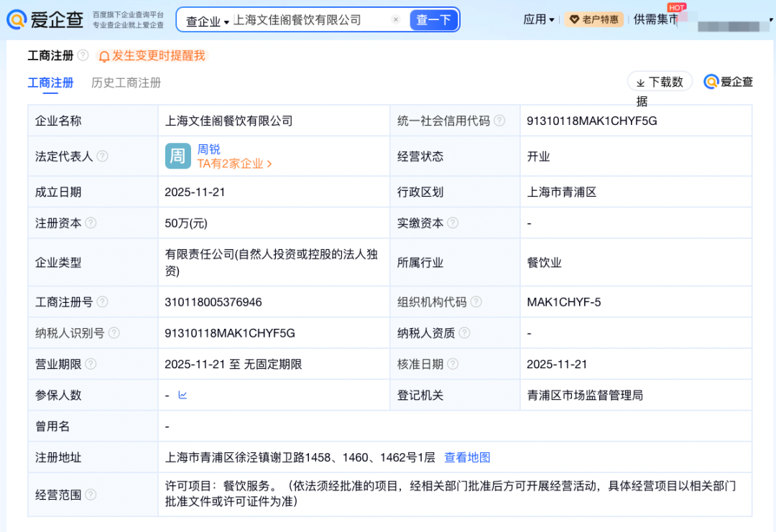Click the company name search input field

pyautogui.click(x=309, y=20)
